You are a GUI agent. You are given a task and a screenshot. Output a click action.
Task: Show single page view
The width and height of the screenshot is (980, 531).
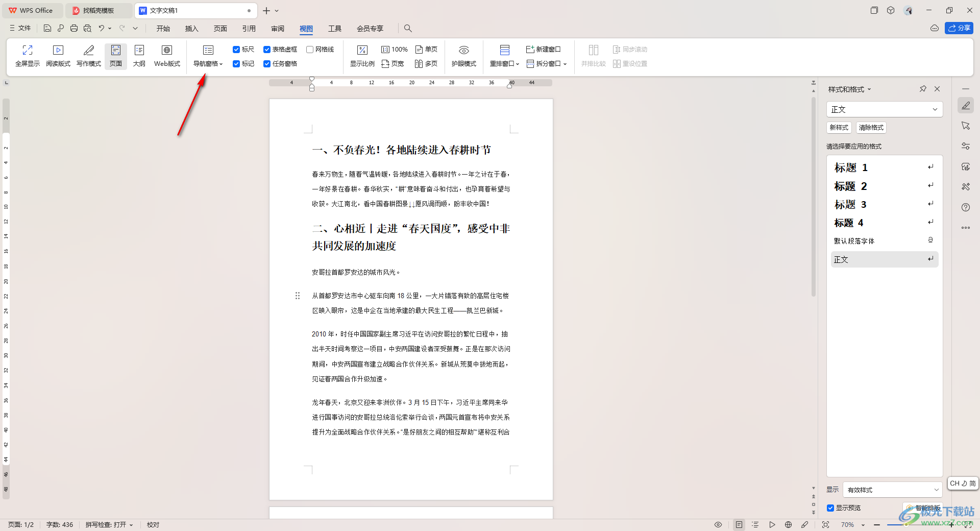[x=426, y=50]
